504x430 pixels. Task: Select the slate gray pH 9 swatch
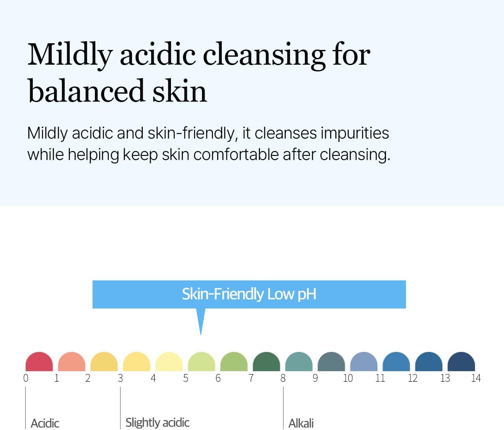[331, 362]
